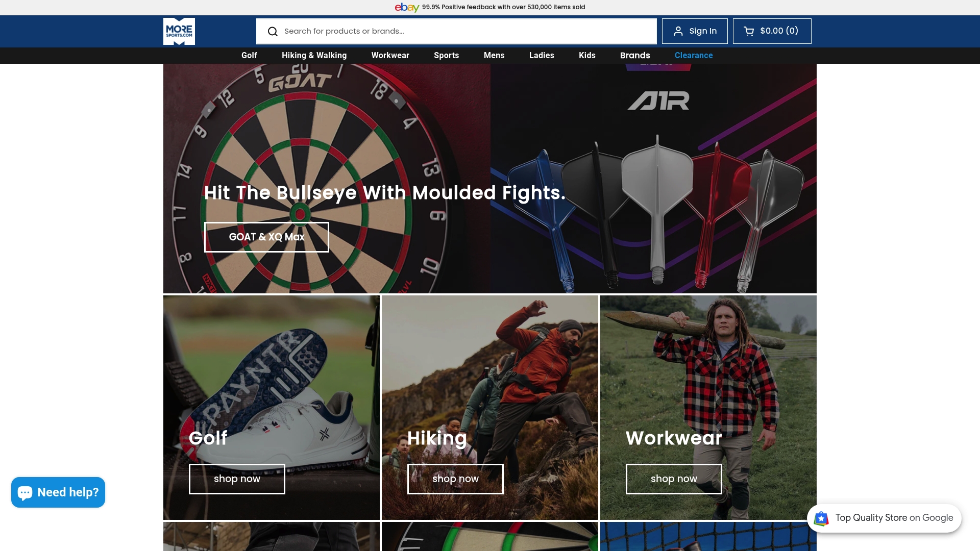This screenshot has width=980, height=551.
Task: Open the Sports category menu
Action: pos(446,55)
